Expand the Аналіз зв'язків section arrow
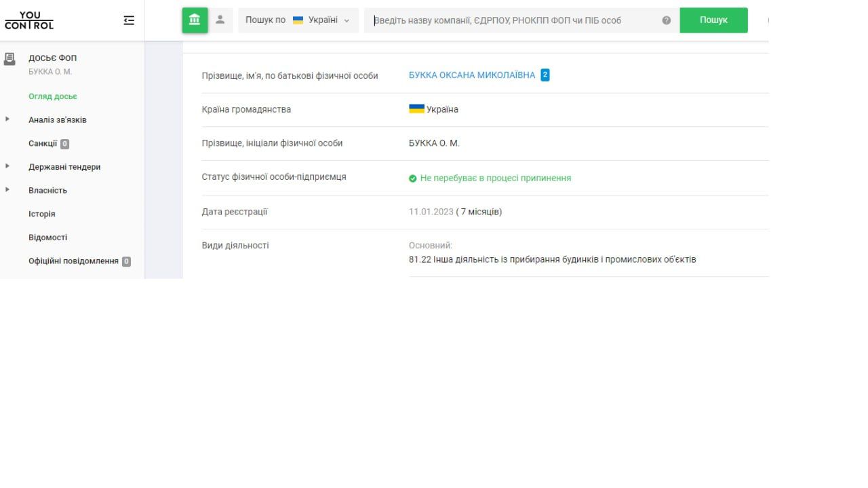 (x=7, y=119)
